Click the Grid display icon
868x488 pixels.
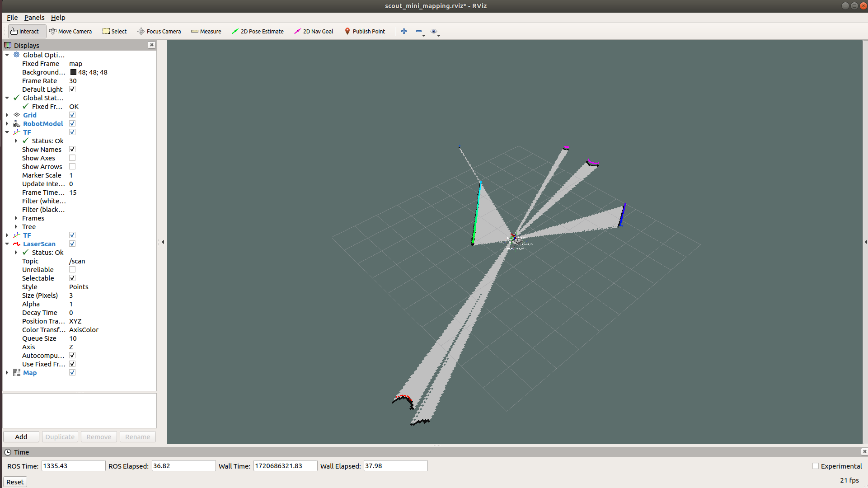click(17, 115)
